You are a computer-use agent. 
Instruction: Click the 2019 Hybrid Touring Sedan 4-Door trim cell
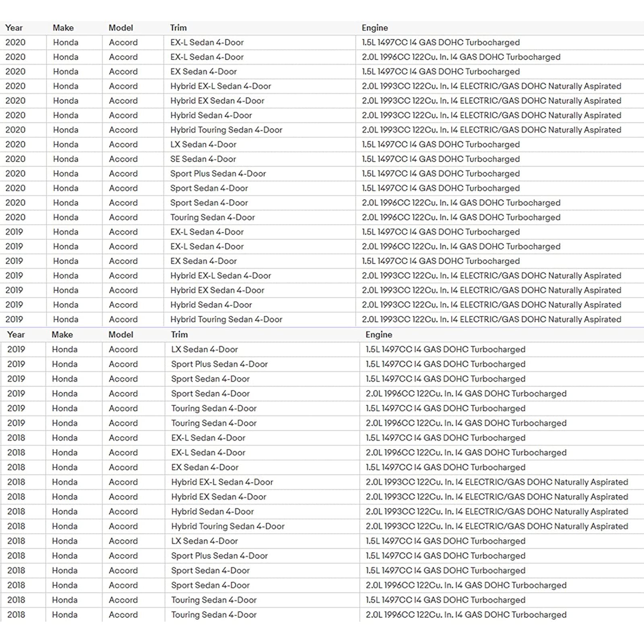click(x=260, y=320)
